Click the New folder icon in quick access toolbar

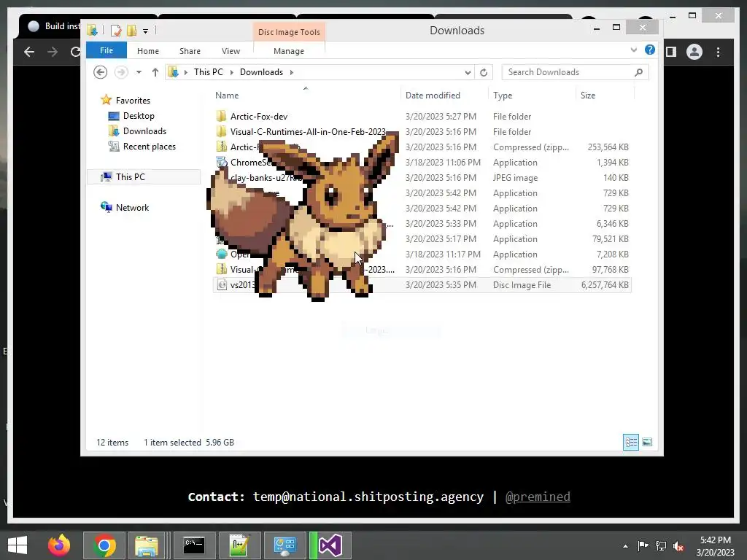click(x=131, y=31)
